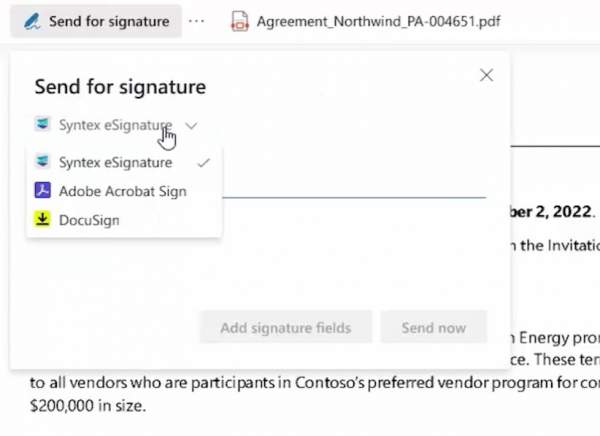Open the more options ellipsis menu
This screenshot has height=436, width=600.
coord(196,21)
